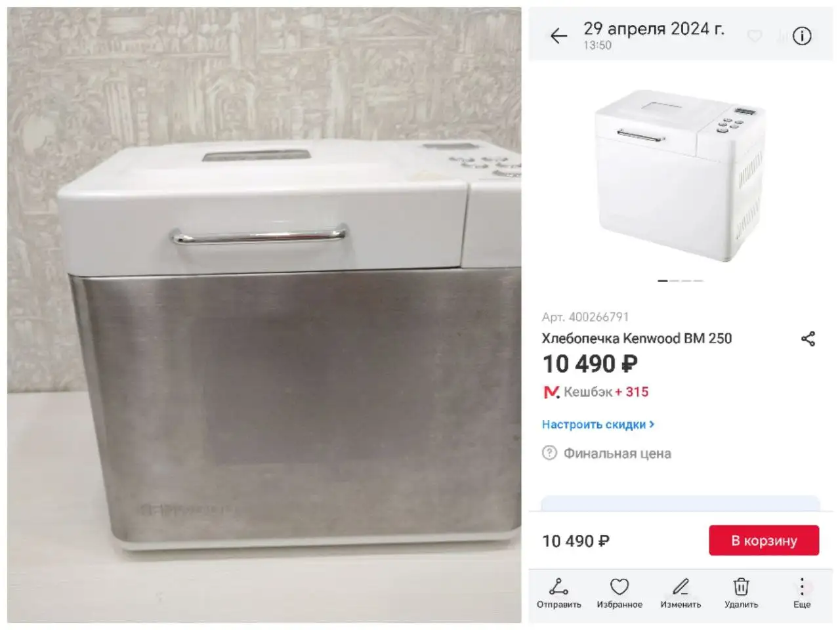Edit the image with the Изменить pencil

click(681, 593)
